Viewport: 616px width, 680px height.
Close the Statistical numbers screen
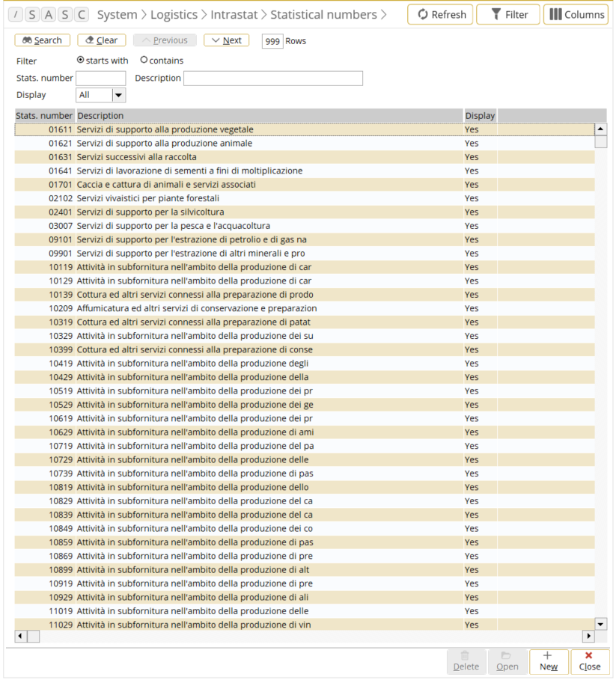pyautogui.click(x=590, y=662)
